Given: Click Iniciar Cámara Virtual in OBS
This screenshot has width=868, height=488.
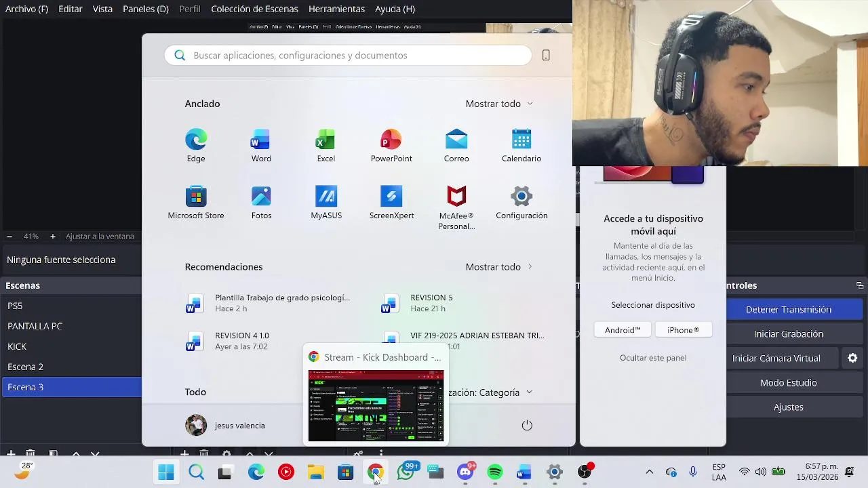Looking at the screenshot, I should [x=776, y=359].
